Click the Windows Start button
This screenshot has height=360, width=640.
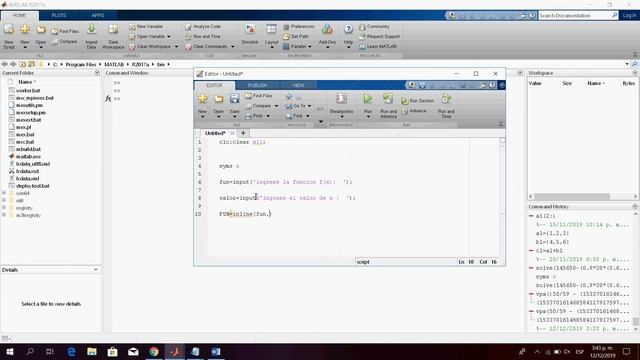(10, 351)
